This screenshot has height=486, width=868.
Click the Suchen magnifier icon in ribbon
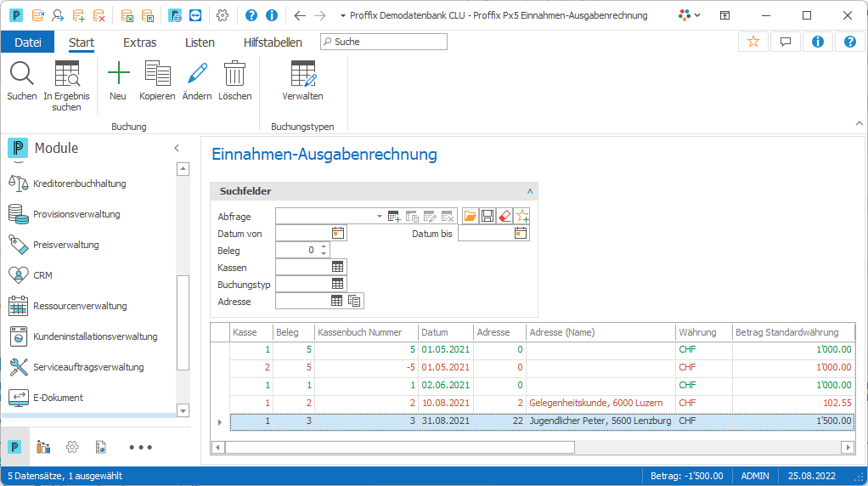[x=21, y=74]
